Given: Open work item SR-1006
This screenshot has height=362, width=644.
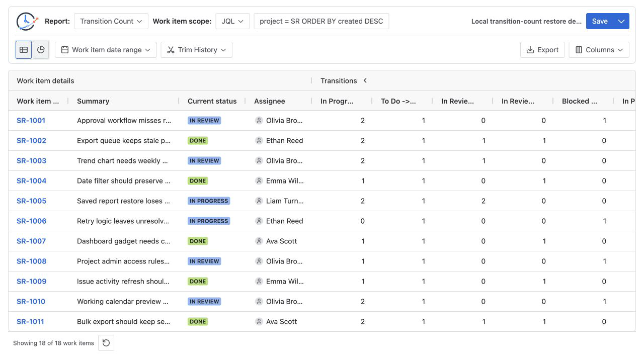Looking at the screenshot, I should [x=31, y=221].
